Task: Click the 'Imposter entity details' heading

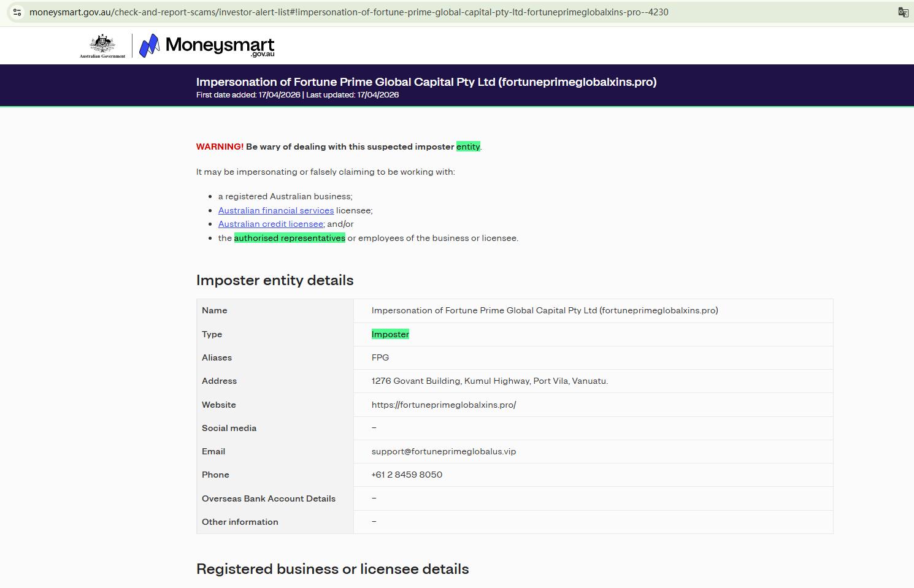Action: 275,280
